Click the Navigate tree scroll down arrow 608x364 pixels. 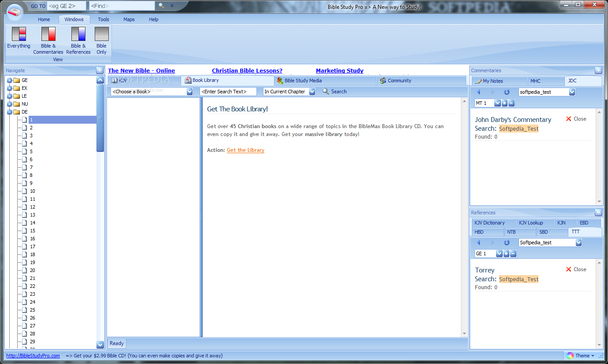100,345
